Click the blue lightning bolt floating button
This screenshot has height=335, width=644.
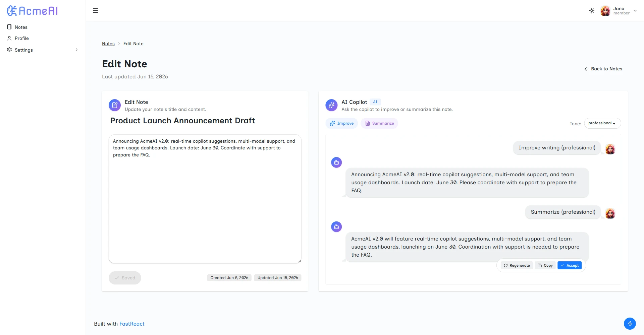coord(630,324)
